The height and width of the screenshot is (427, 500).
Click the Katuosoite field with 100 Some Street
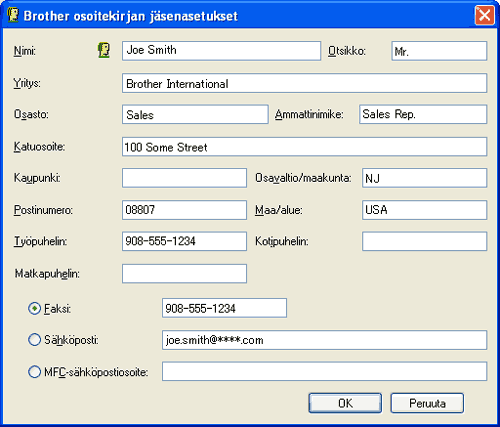[x=304, y=147]
